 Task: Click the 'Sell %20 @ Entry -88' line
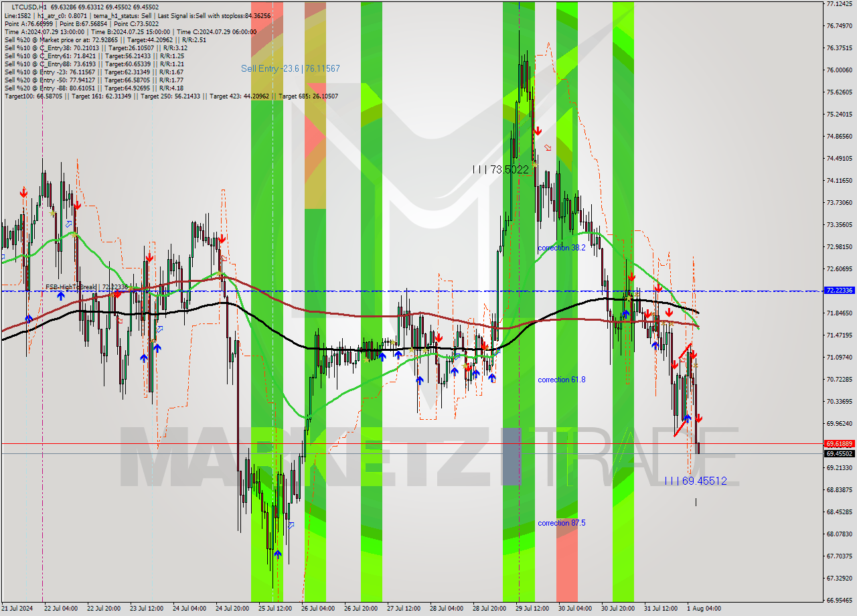coord(94,88)
